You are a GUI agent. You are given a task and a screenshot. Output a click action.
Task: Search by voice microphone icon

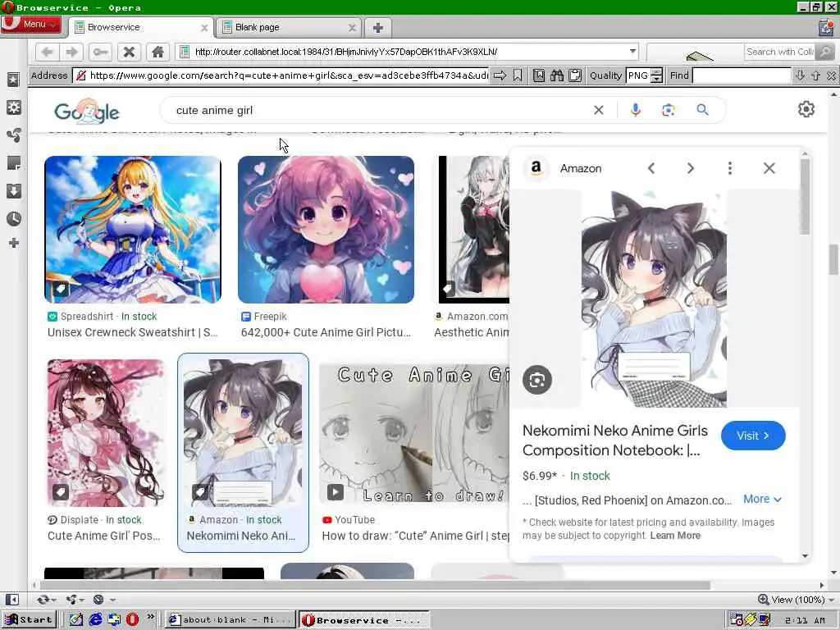point(636,111)
